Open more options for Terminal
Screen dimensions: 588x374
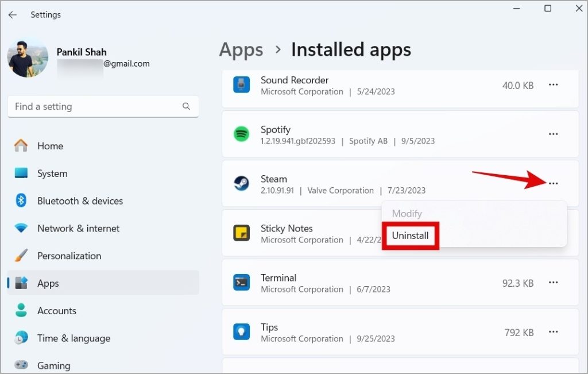553,283
